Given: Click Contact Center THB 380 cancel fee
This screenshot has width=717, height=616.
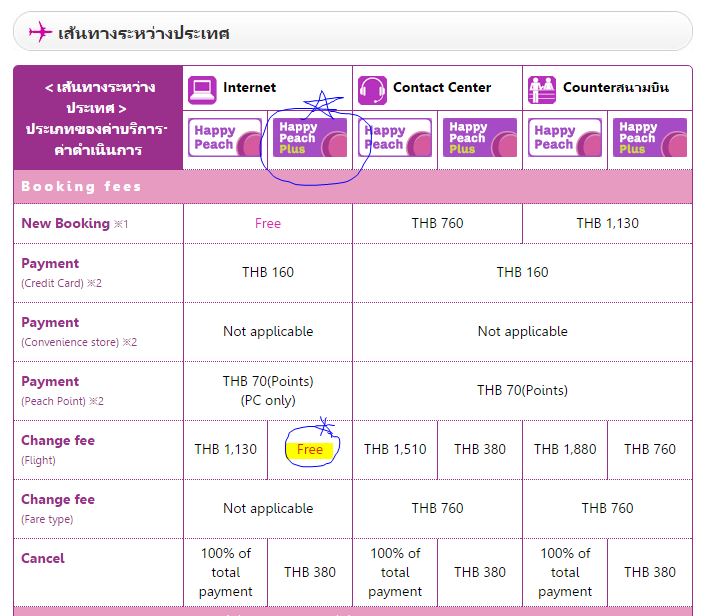Looking at the screenshot, I should 480,573.
